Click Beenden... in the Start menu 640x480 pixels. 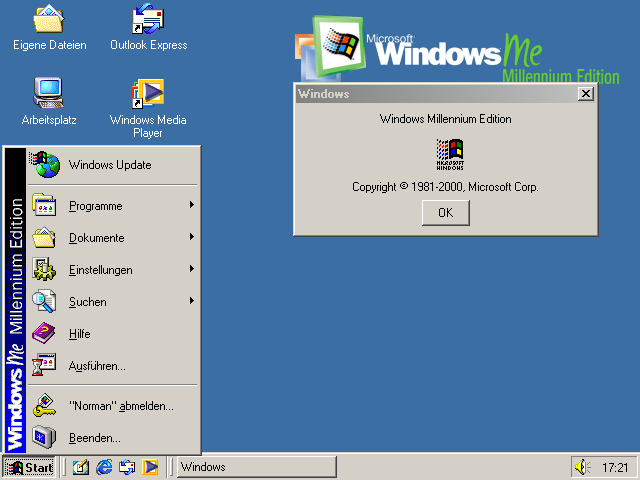94,438
